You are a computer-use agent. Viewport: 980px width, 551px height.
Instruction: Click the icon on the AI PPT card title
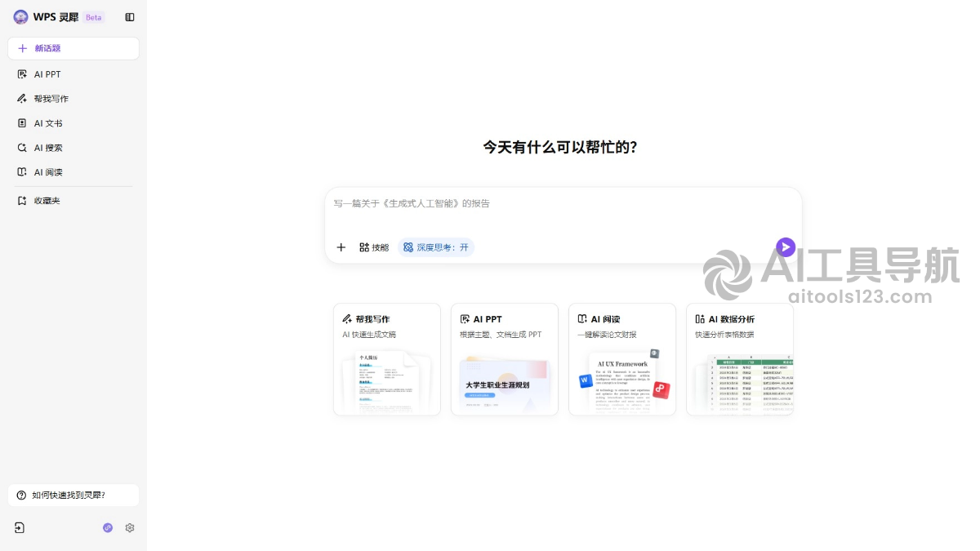coord(465,319)
